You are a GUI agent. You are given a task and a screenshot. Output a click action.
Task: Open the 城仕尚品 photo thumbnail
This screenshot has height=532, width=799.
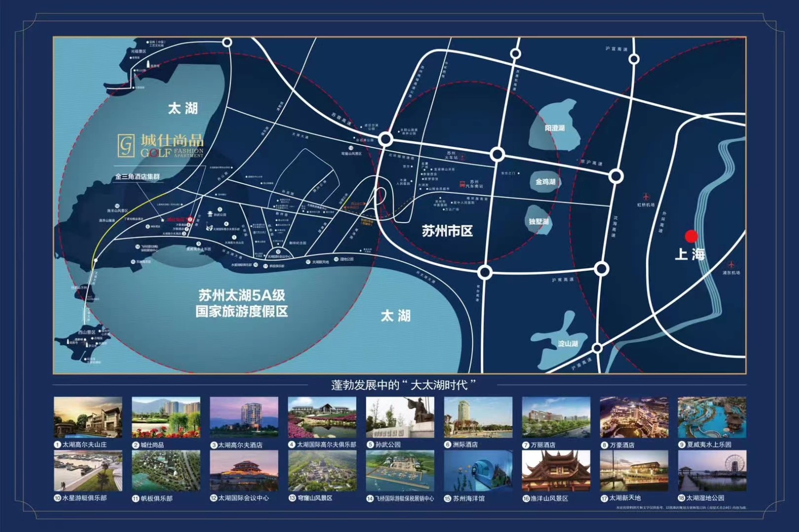point(166,418)
